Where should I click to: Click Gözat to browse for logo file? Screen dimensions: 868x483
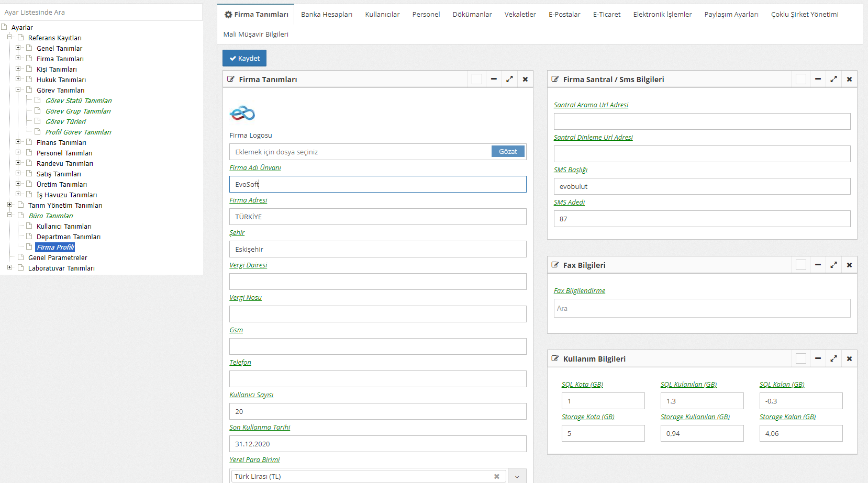tap(507, 151)
